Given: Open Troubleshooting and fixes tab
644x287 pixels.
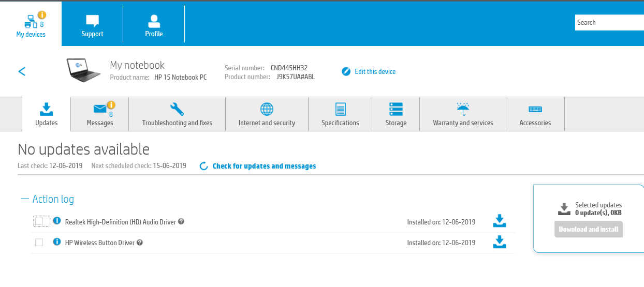Looking at the screenshot, I should point(177,114).
